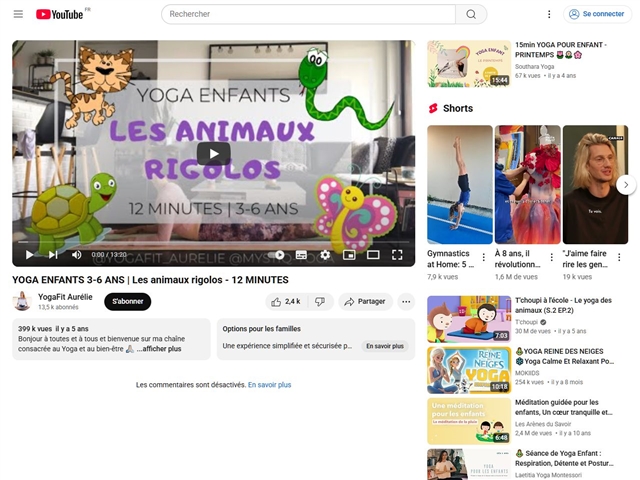The height and width of the screenshot is (480, 640).
Task: Click Options pour les familles heading
Action: [x=262, y=329]
